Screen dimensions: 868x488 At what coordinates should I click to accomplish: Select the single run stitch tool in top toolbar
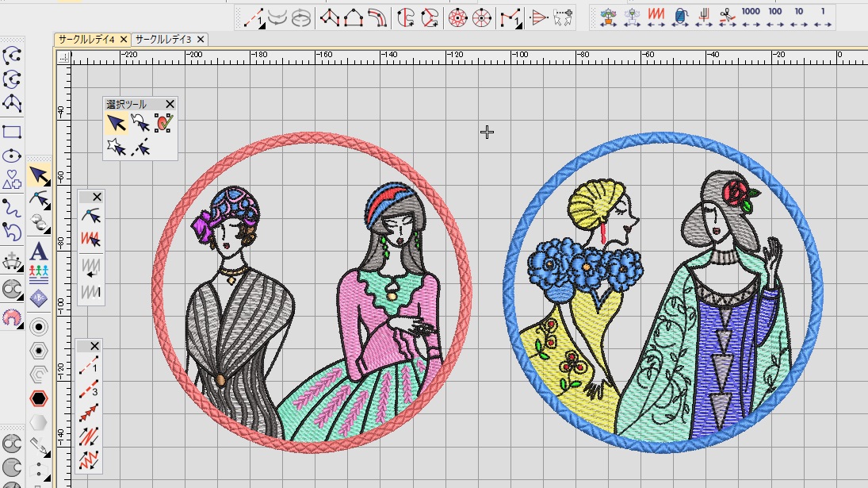pyautogui.click(x=254, y=18)
